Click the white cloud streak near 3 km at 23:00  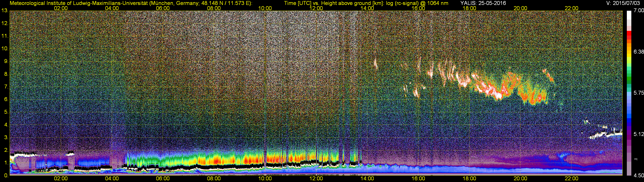point(606,135)
